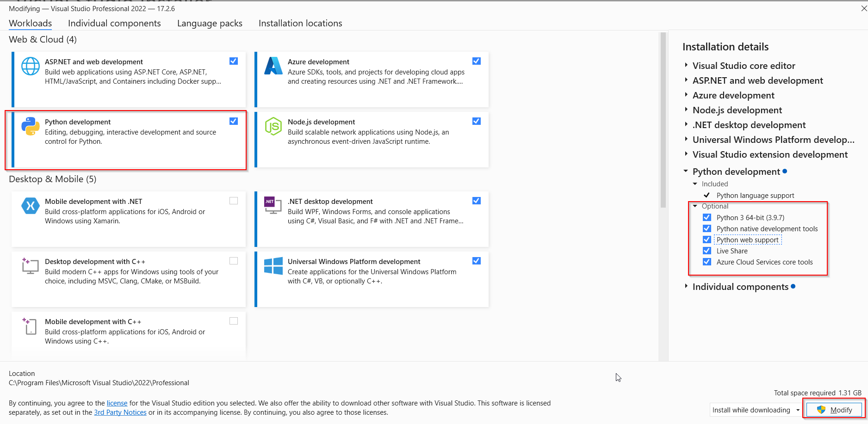868x424 pixels.
Task: Click the install location path text
Action: coord(99,383)
